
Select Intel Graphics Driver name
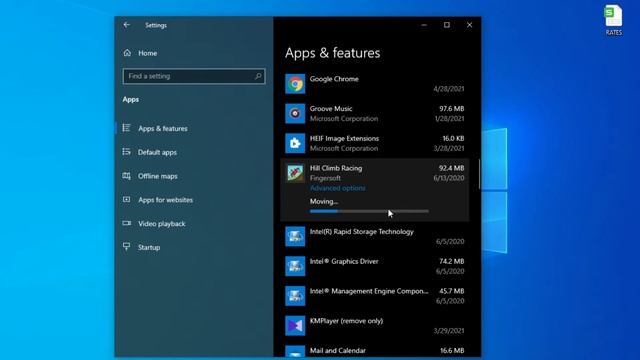(344, 262)
